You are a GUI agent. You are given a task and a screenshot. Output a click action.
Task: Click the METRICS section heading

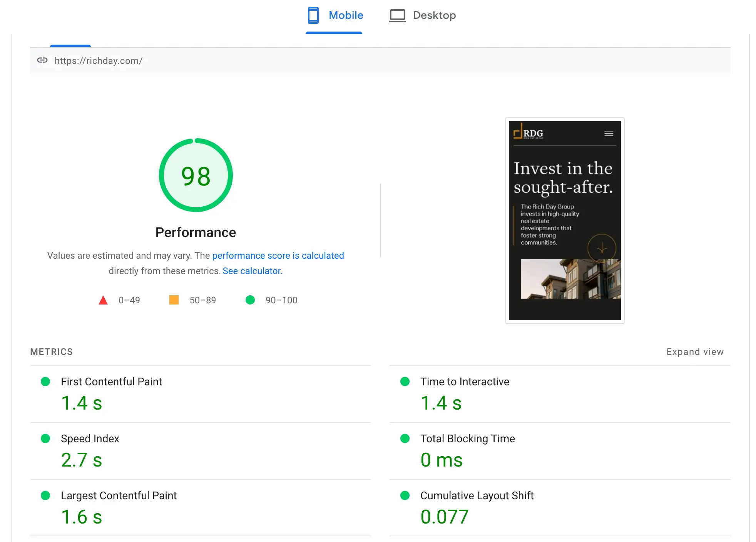[52, 352]
